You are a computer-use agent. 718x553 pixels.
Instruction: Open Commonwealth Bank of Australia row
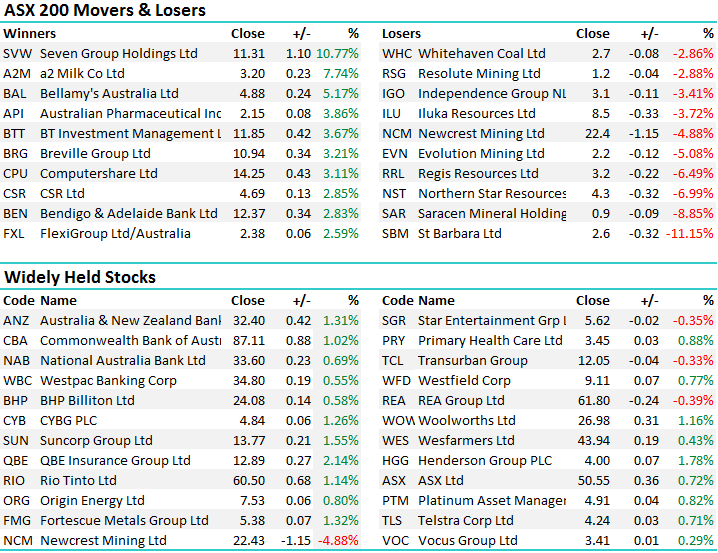[x=130, y=340]
